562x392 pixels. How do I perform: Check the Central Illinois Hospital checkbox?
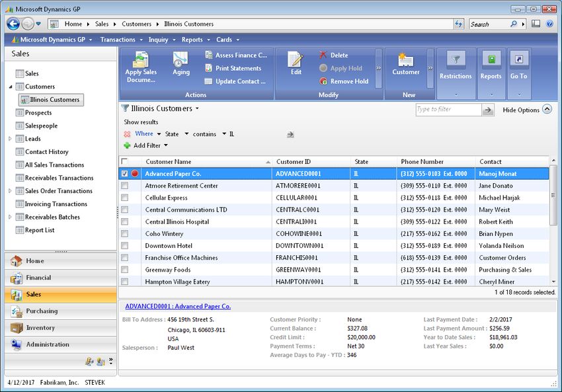(x=124, y=221)
